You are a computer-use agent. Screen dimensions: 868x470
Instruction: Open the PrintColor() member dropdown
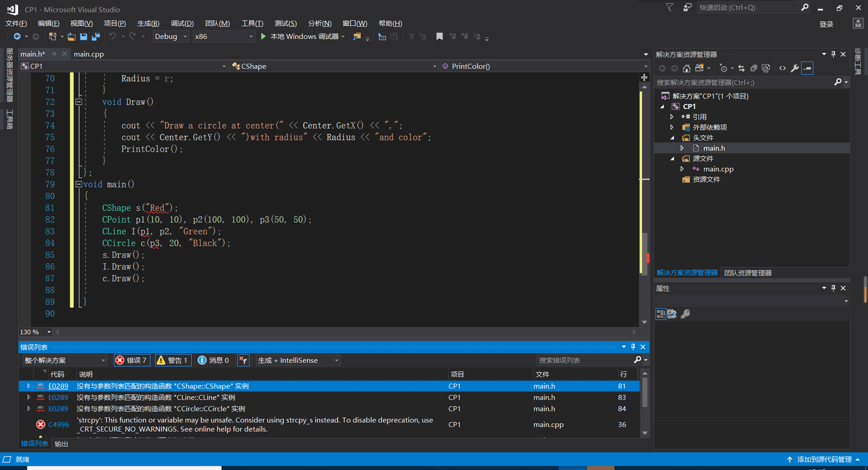point(545,66)
